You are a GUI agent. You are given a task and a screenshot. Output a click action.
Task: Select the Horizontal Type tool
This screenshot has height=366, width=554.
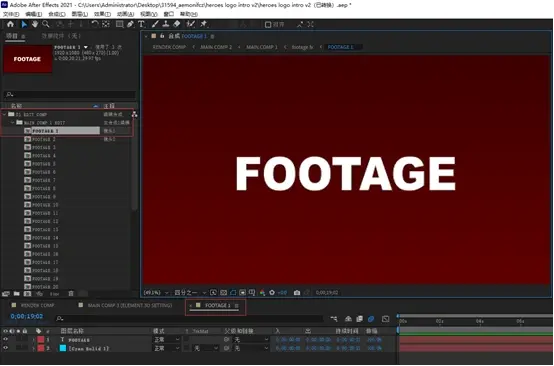pos(141,24)
